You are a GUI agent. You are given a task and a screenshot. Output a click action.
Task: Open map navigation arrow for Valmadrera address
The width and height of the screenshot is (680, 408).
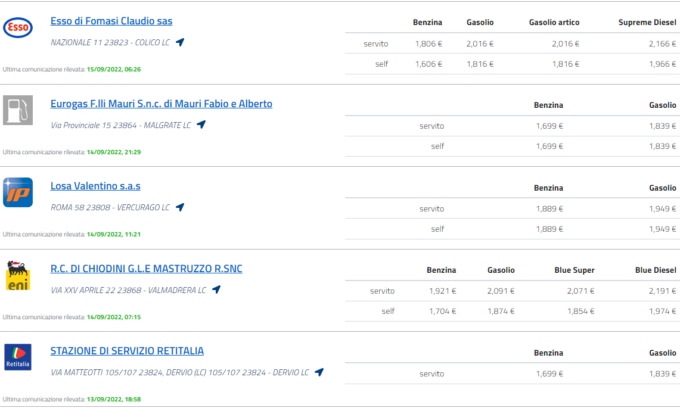pos(216,290)
